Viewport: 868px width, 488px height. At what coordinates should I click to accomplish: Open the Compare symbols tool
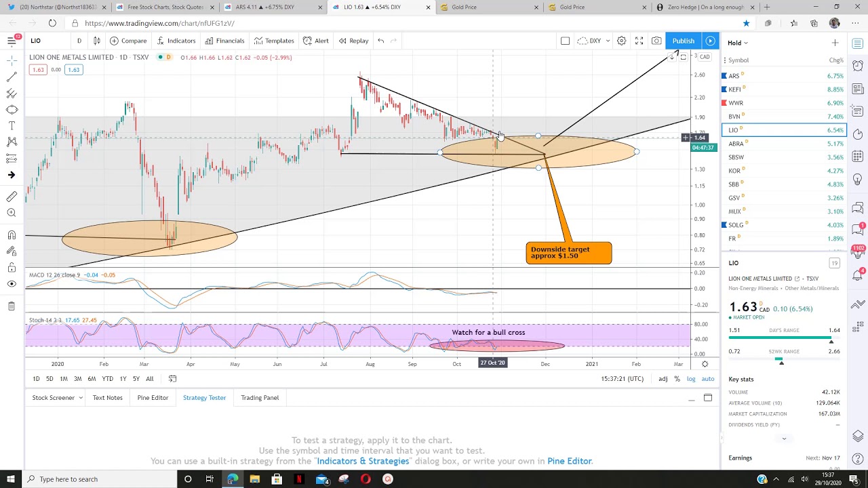tap(128, 41)
